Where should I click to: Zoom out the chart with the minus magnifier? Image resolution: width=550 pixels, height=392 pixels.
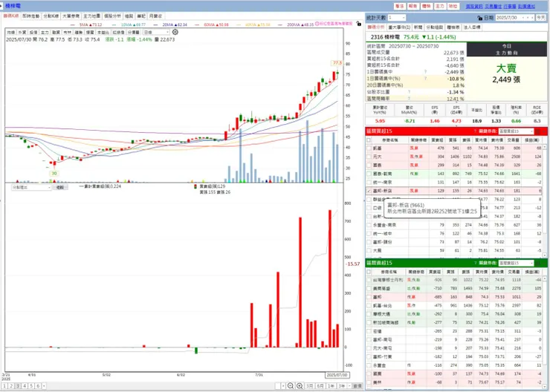click(291, 386)
